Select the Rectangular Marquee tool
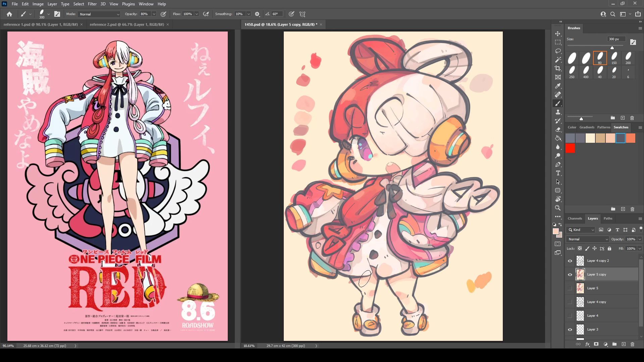The height and width of the screenshot is (362, 644). 558,43
